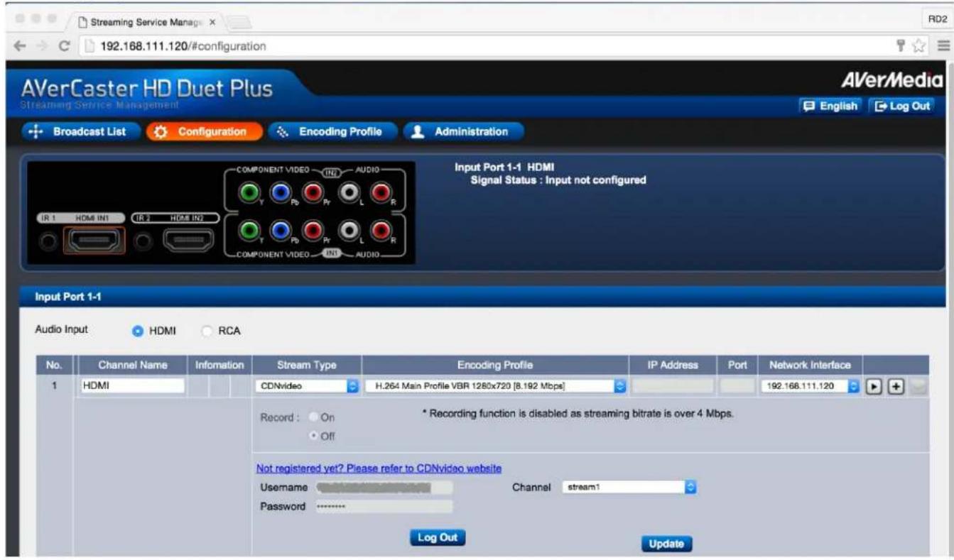Click the Infomation column header
The width and height of the screenshot is (954, 560).
[x=219, y=365]
